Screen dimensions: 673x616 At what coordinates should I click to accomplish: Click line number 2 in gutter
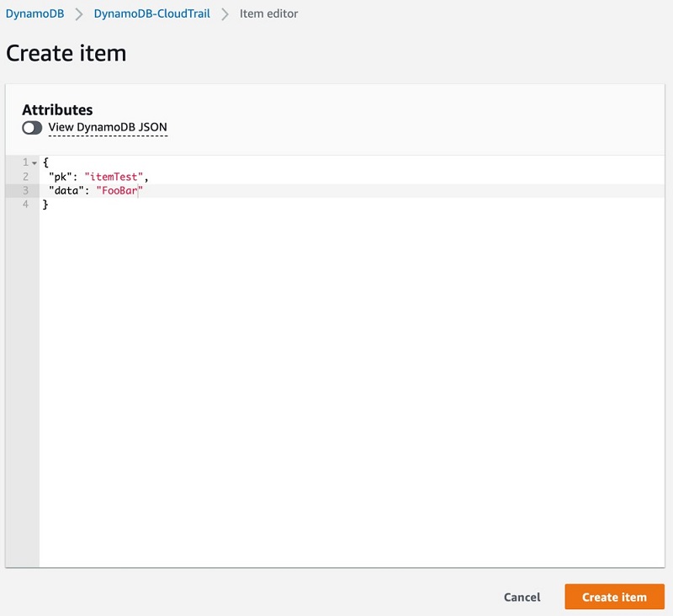click(x=25, y=177)
